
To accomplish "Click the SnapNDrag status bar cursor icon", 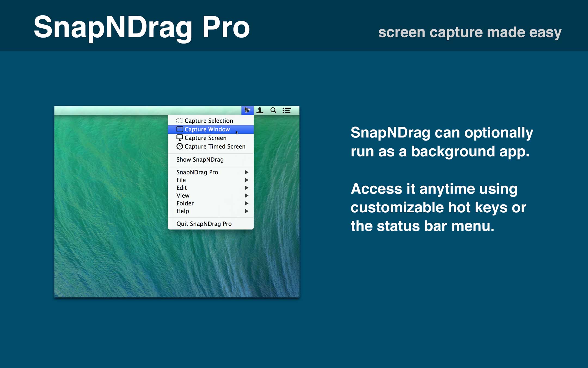I will coord(247,110).
